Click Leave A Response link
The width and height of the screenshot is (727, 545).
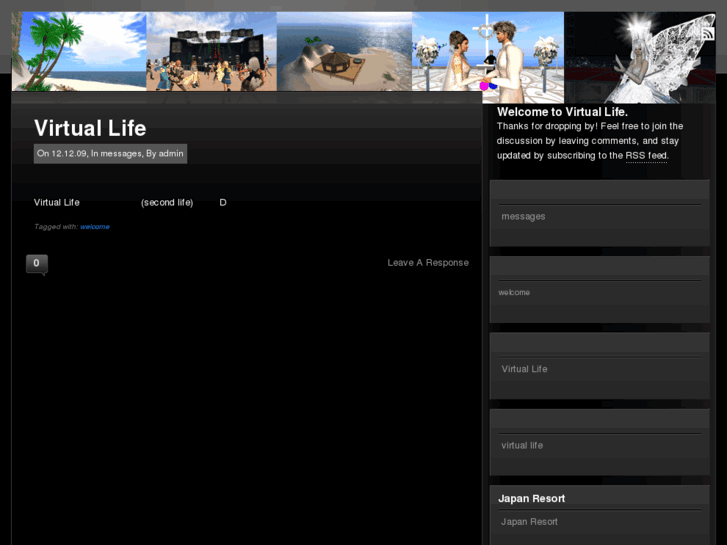coord(428,263)
